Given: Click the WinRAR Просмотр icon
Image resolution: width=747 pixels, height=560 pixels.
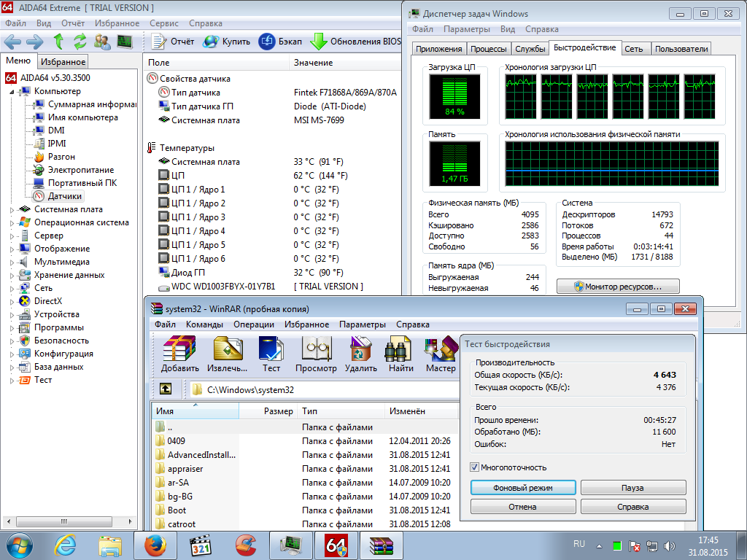Looking at the screenshot, I should click(316, 354).
